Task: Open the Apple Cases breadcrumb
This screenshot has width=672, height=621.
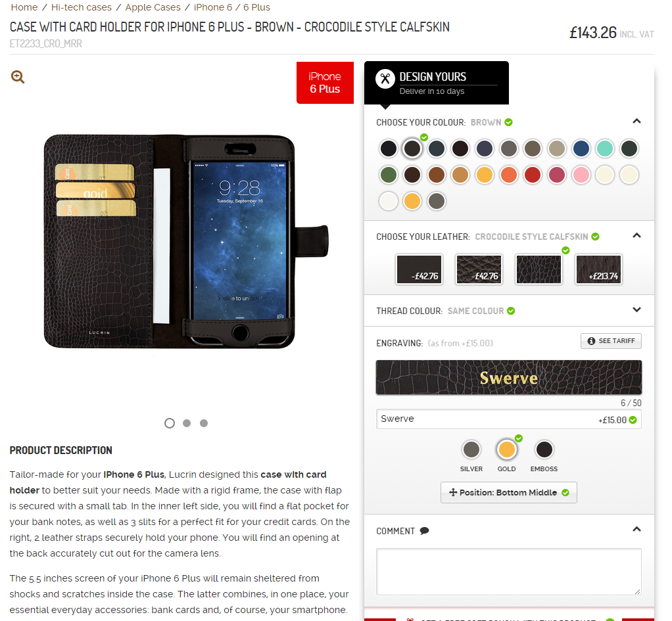Action: pos(153,7)
